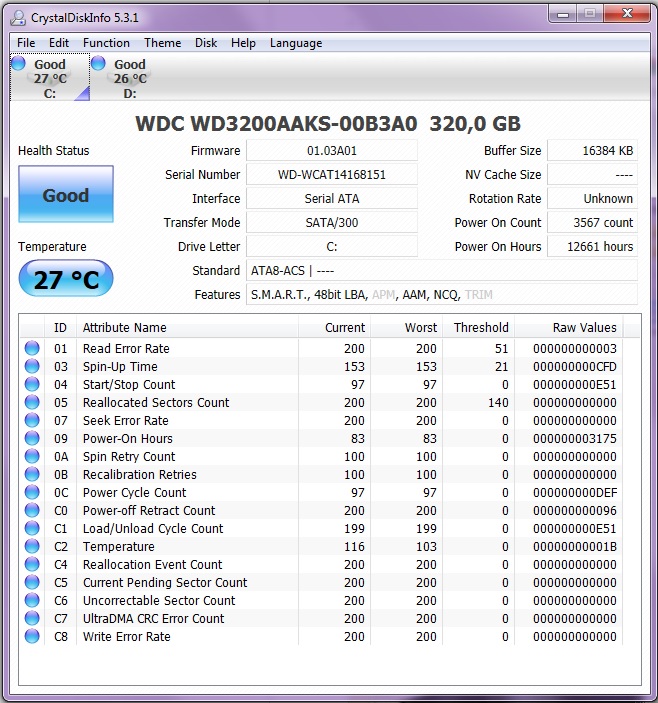This screenshot has width=658, height=703.
Task: Click the Threshold column header
Action: pos(478,327)
